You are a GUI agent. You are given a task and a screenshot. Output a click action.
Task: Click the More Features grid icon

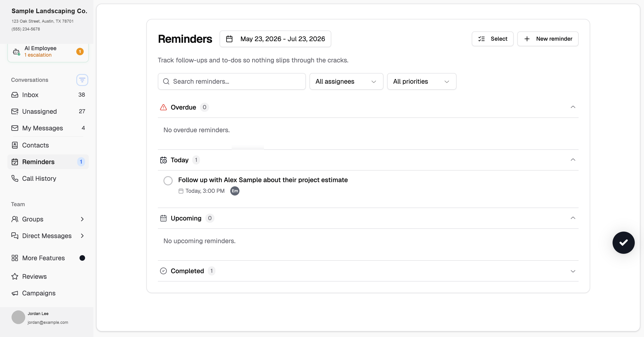coord(15,258)
